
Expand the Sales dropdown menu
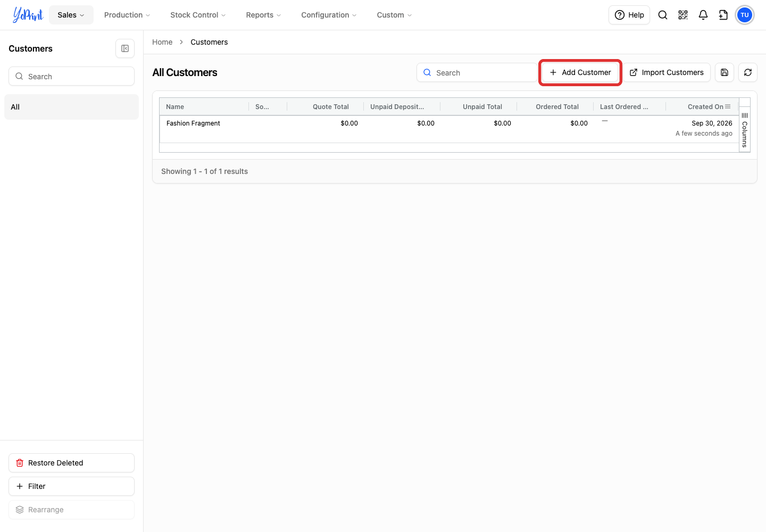(x=71, y=15)
